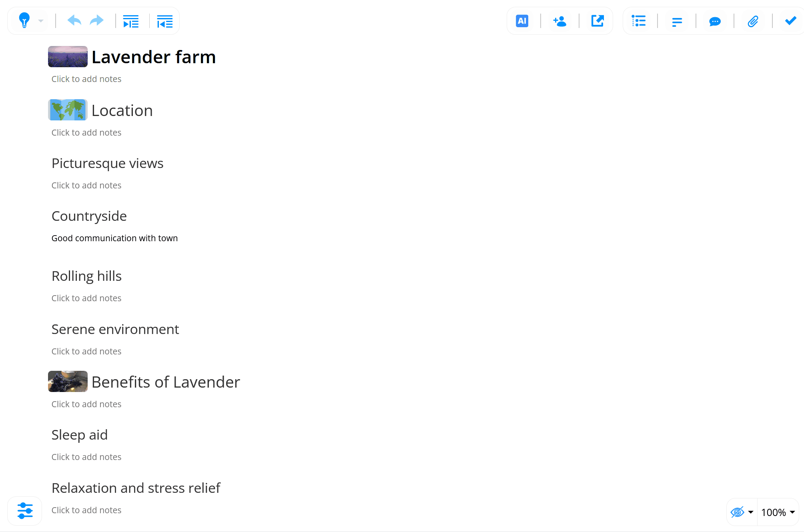
Task: Open the share/export icon
Action: (x=597, y=21)
